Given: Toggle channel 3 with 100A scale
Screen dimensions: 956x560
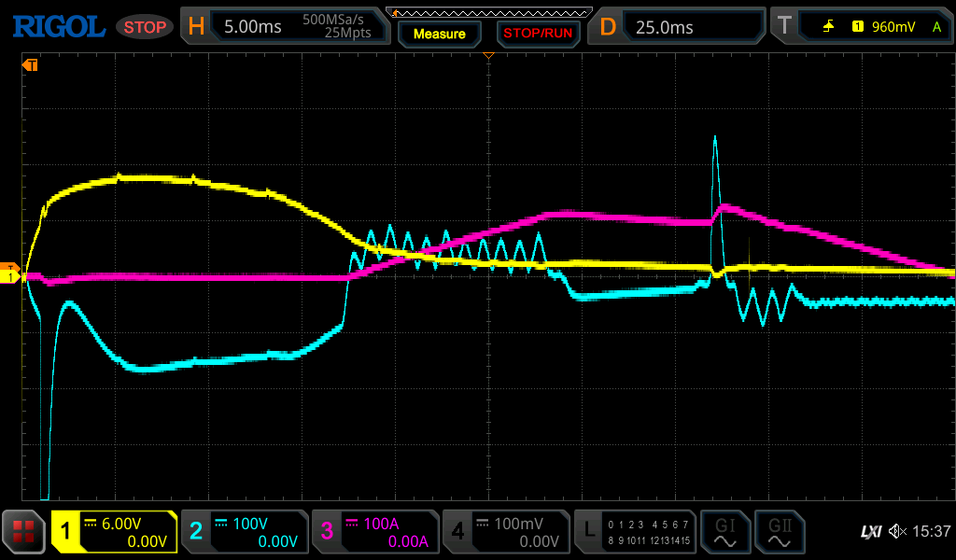Looking at the screenshot, I should [x=375, y=532].
